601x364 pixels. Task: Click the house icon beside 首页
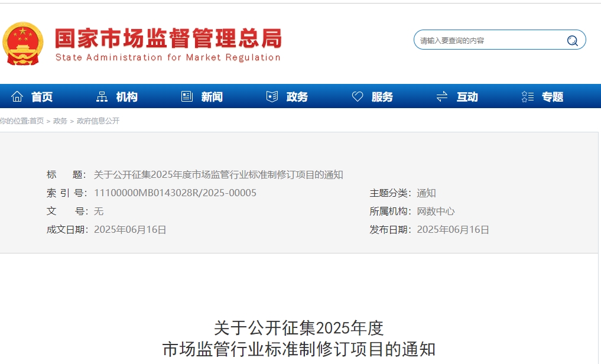[x=17, y=96]
